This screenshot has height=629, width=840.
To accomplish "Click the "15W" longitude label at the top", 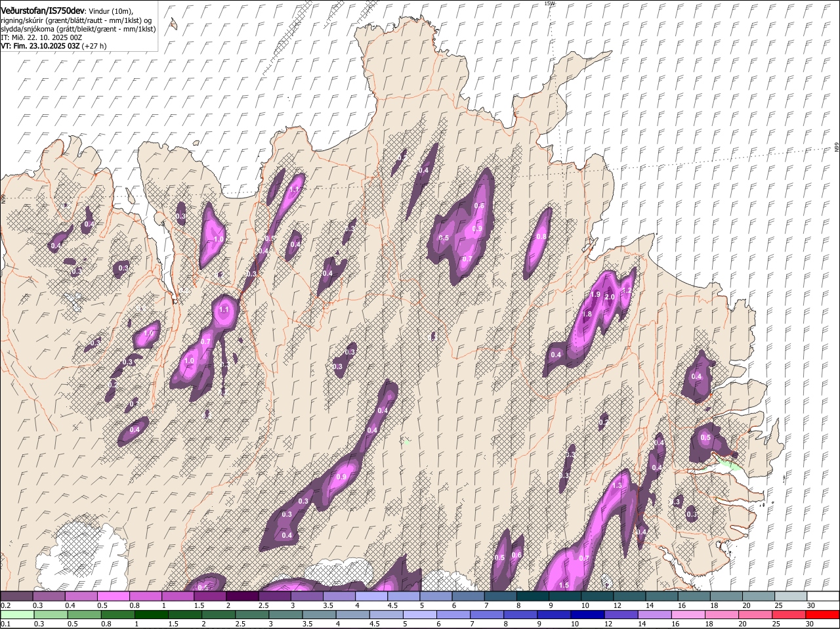I will (x=549, y=3).
